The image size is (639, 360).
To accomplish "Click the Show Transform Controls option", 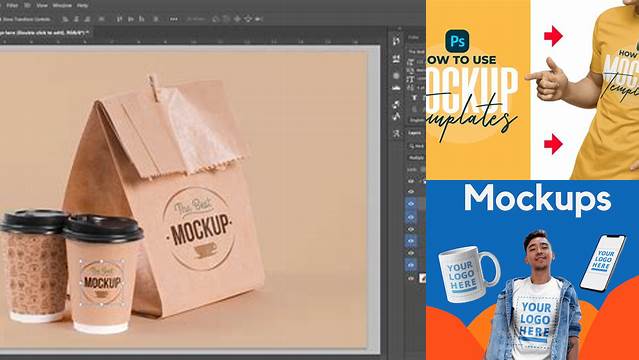I will pyautogui.click(x=25, y=19).
